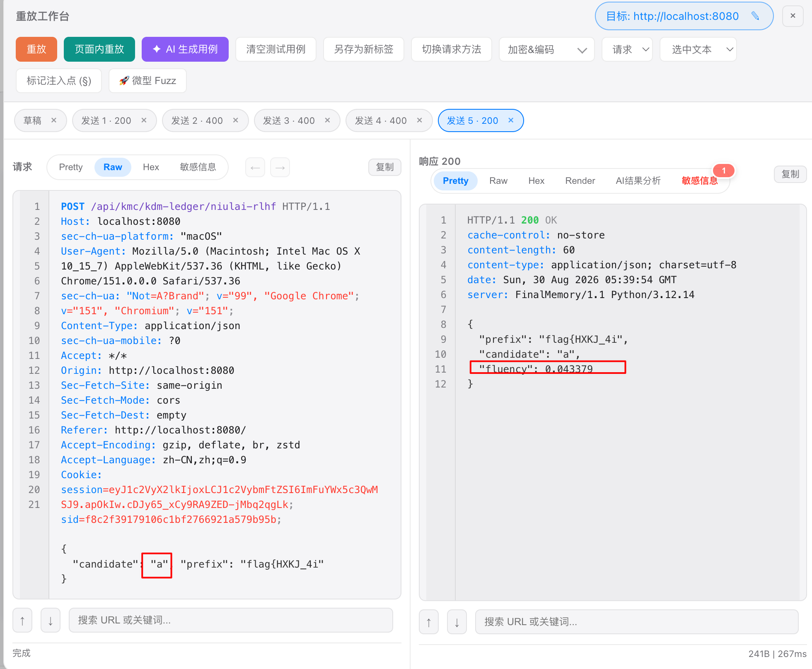Screen dimensions: 812x669
Task: Click 标记注入点 (§) button
Action: click(x=59, y=81)
